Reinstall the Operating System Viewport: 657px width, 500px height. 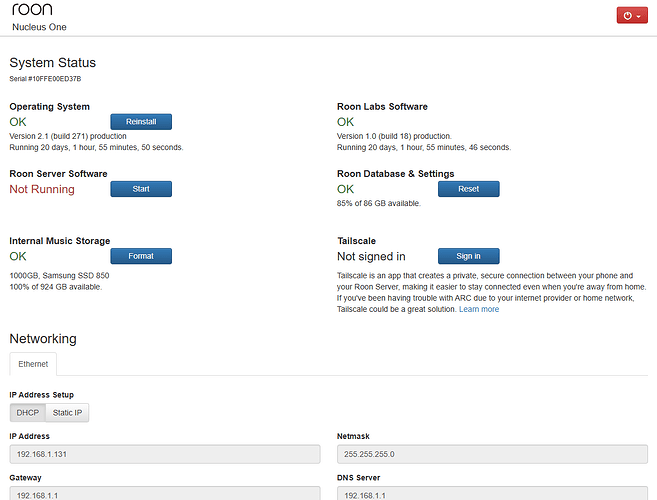point(141,122)
